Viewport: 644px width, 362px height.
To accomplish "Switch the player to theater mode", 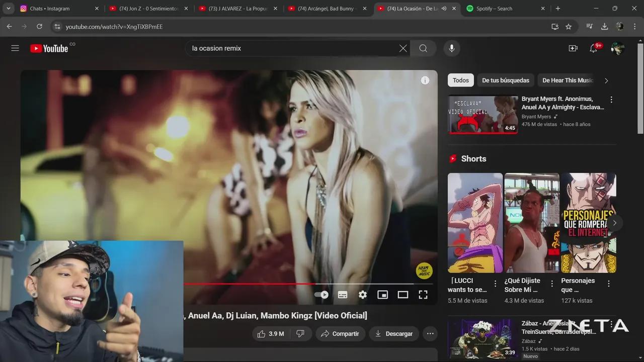I will click(403, 295).
